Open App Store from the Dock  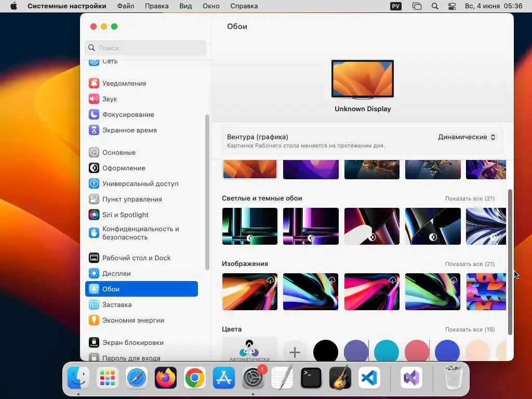tap(223, 378)
